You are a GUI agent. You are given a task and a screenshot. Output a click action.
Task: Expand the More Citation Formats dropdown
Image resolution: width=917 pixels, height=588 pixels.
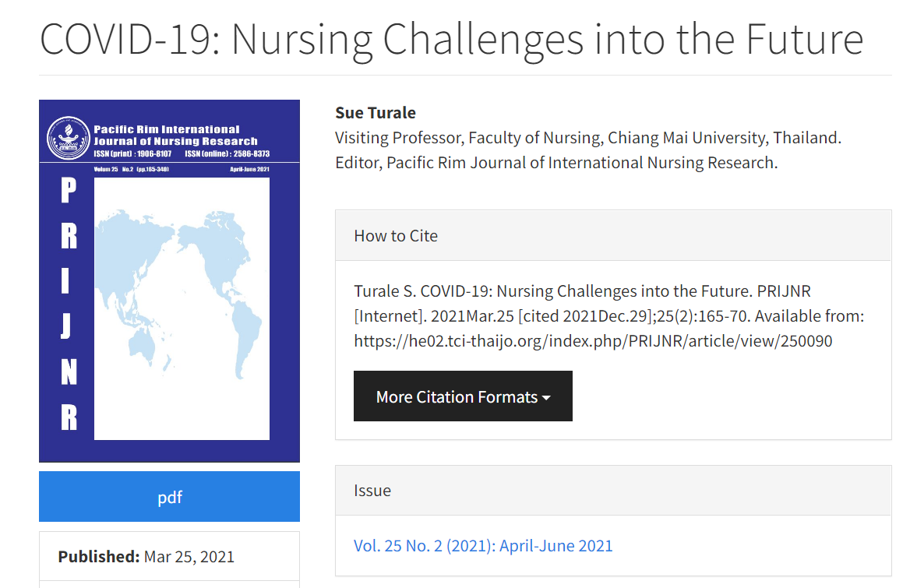point(463,396)
